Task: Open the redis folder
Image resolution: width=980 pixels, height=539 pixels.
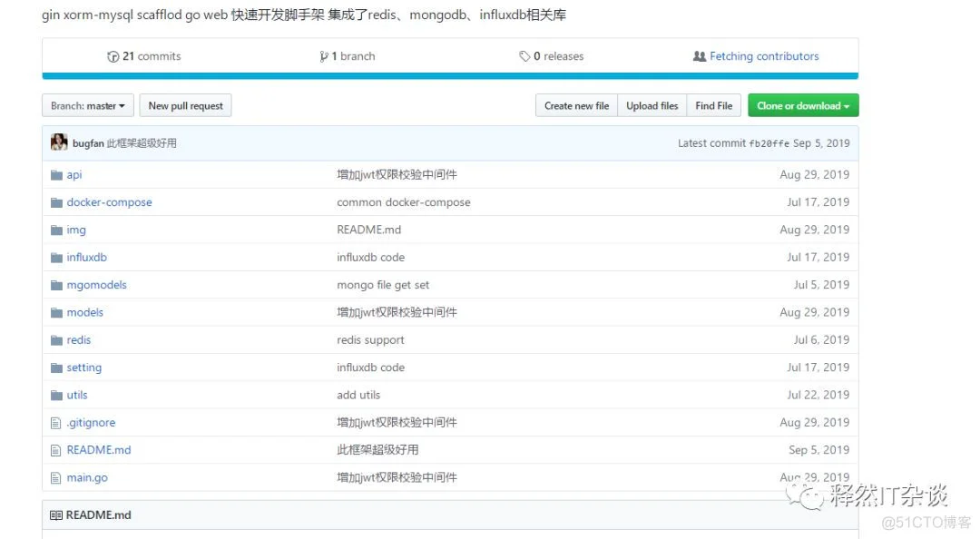Action: click(79, 339)
